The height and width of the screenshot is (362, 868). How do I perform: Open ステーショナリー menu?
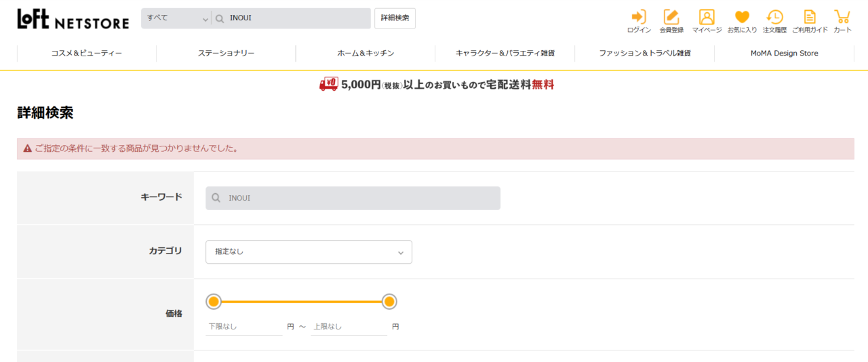coord(226,53)
